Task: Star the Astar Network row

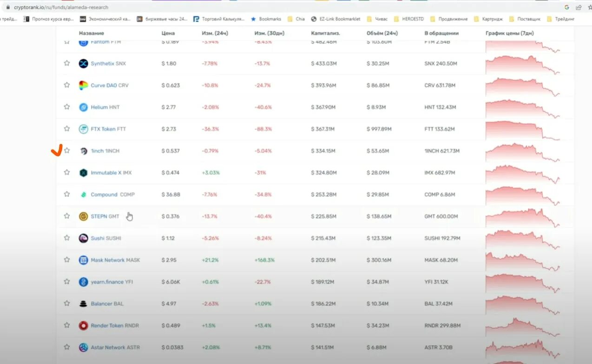Action: tap(67, 347)
